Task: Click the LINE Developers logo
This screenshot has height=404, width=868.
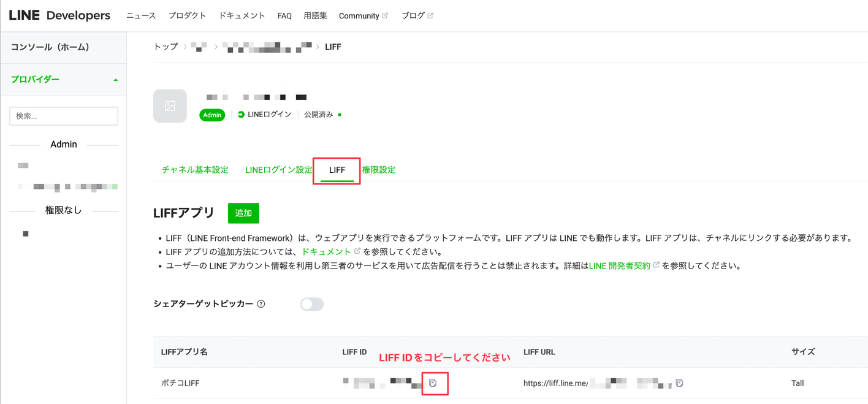Action: tap(59, 15)
